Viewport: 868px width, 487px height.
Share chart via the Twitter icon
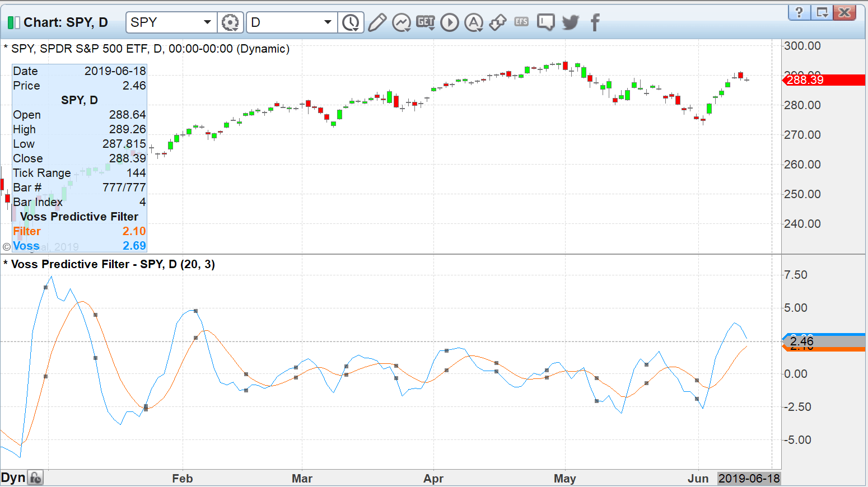[x=570, y=22]
